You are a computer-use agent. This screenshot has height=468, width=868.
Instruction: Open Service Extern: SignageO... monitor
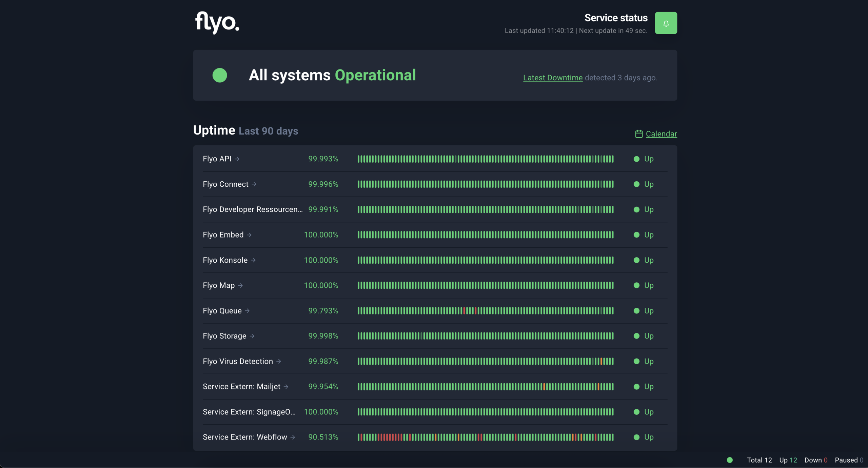[249, 412]
